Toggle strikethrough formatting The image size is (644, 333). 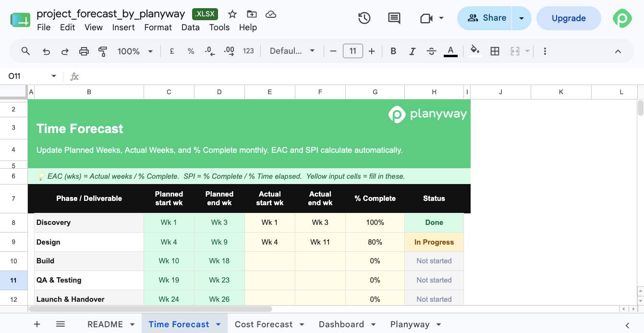point(431,51)
